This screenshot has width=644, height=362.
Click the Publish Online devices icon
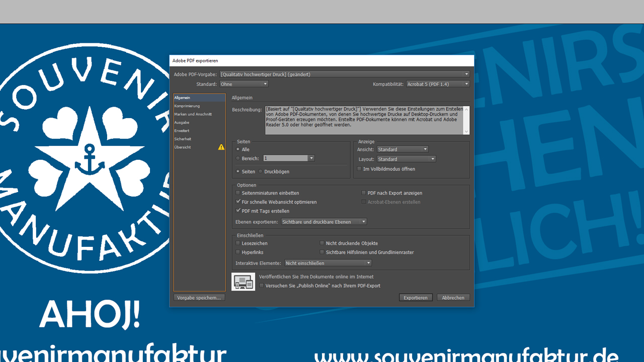pos(244,282)
